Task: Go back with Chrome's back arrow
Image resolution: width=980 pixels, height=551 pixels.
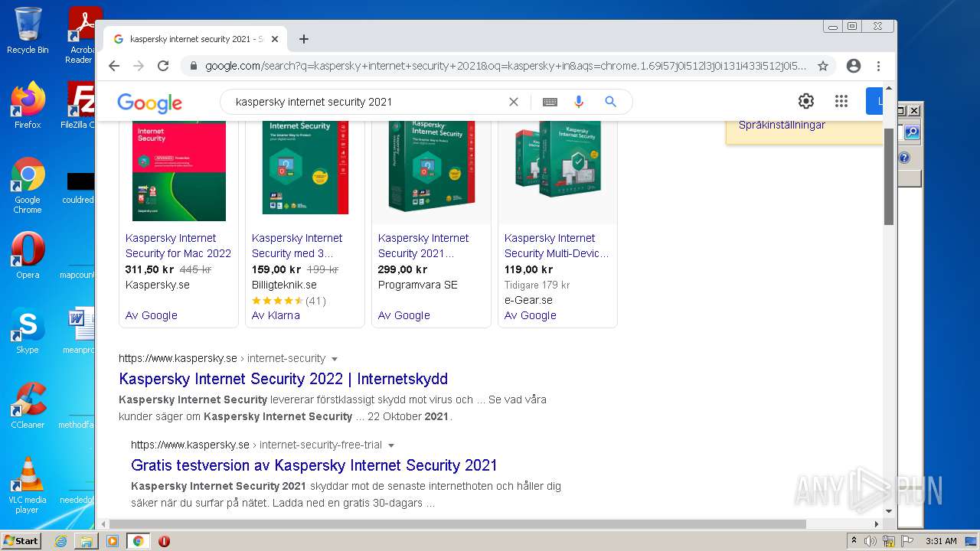Action: pyautogui.click(x=114, y=66)
